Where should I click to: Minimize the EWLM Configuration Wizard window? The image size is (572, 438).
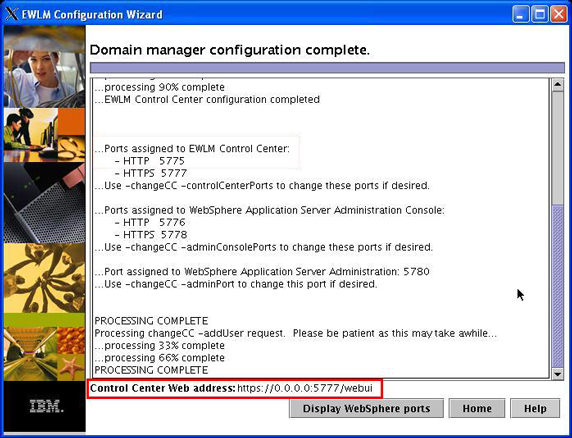(x=520, y=15)
